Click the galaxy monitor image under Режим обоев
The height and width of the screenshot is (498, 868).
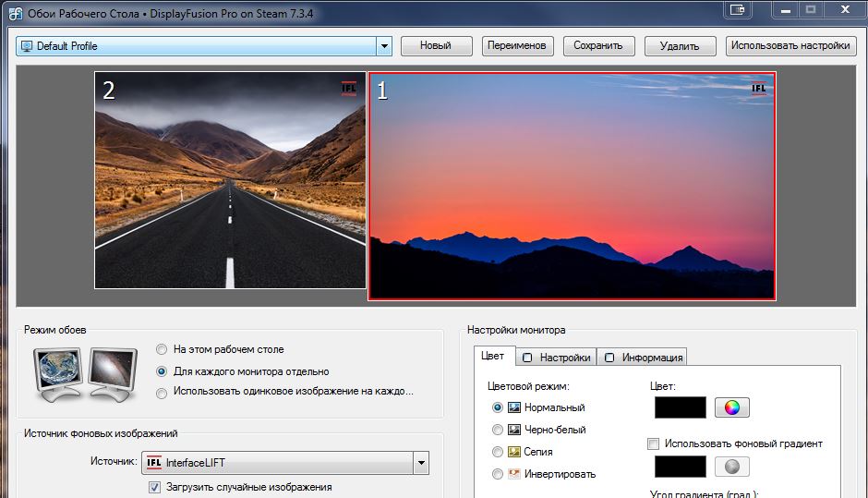coord(113,375)
